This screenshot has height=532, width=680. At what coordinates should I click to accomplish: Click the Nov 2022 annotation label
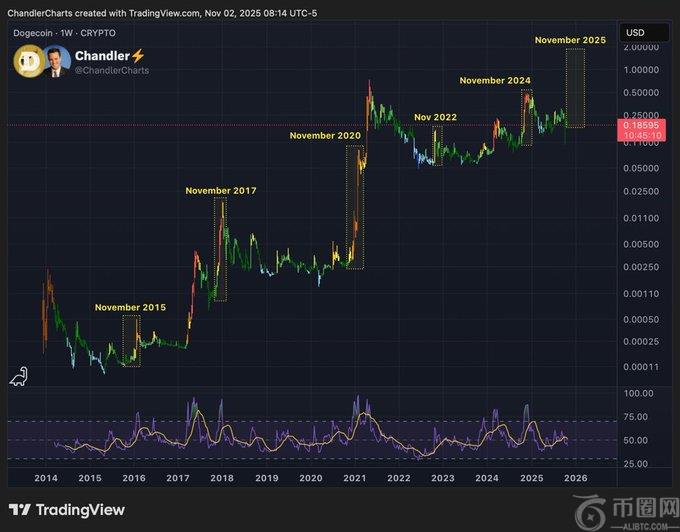pyautogui.click(x=435, y=117)
